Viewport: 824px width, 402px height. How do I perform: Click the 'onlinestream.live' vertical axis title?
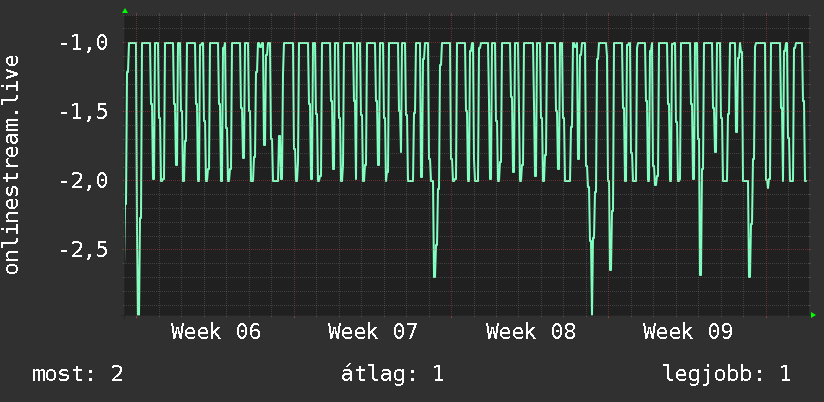(11, 164)
